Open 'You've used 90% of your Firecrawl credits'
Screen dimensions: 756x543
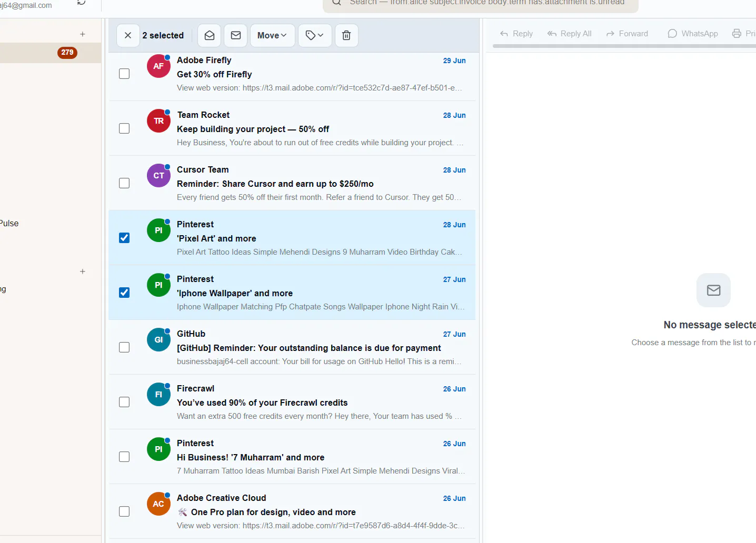292,402
